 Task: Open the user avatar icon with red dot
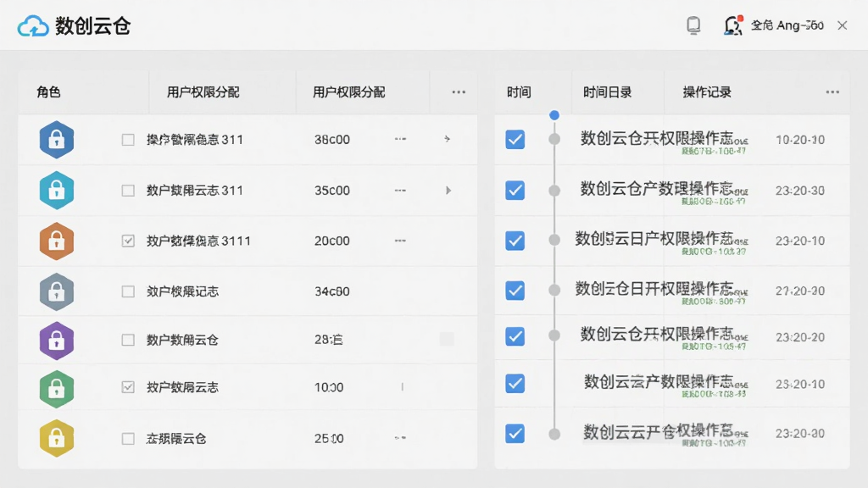[x=733, y=25]
